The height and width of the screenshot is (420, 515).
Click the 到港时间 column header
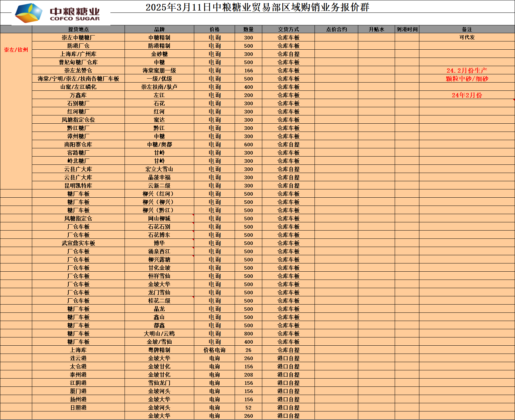tap(407, 29)
